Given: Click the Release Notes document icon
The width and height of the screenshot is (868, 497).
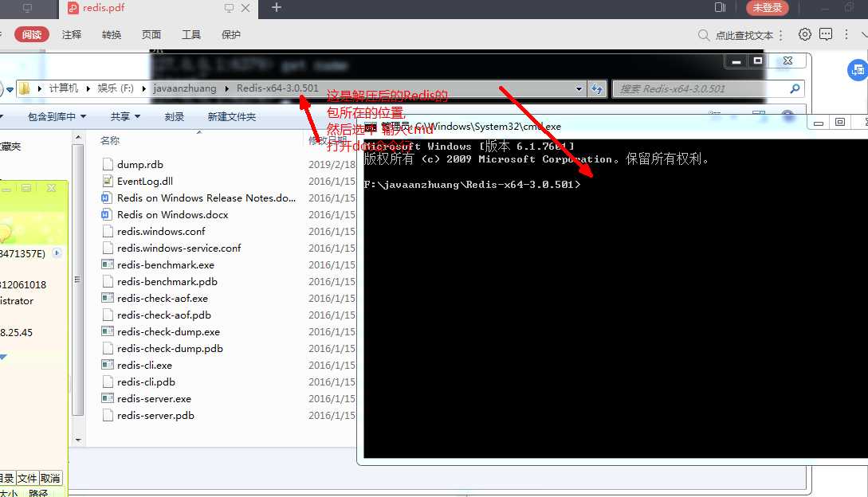Looking at the screenshot, I should 108,198.
